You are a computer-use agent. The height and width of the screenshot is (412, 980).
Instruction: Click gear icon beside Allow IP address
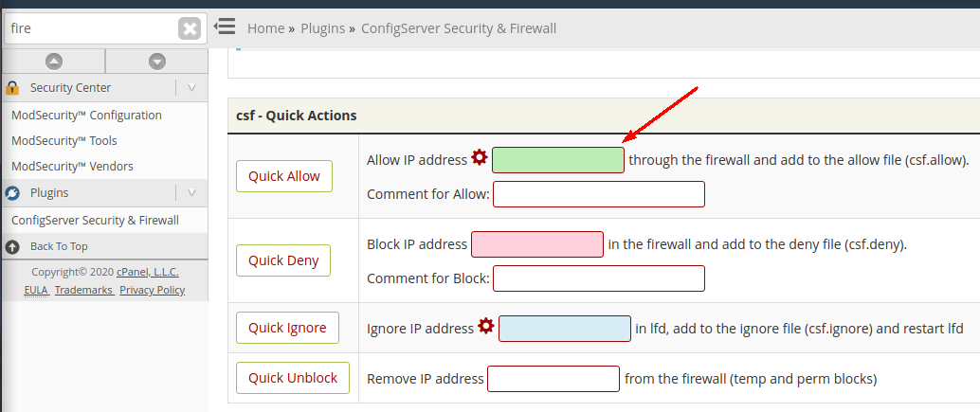(x=480, y=157)
